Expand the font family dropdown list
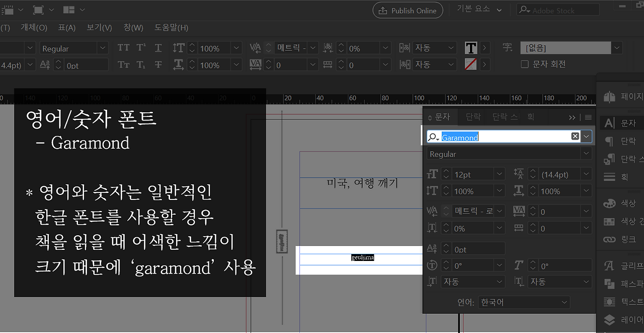This screenshot has height=333, width=644. pos(587,137)
